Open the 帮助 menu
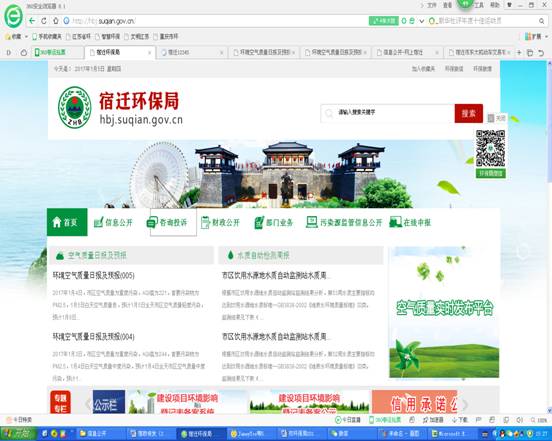The image size is (552, 441). [495, 5]
